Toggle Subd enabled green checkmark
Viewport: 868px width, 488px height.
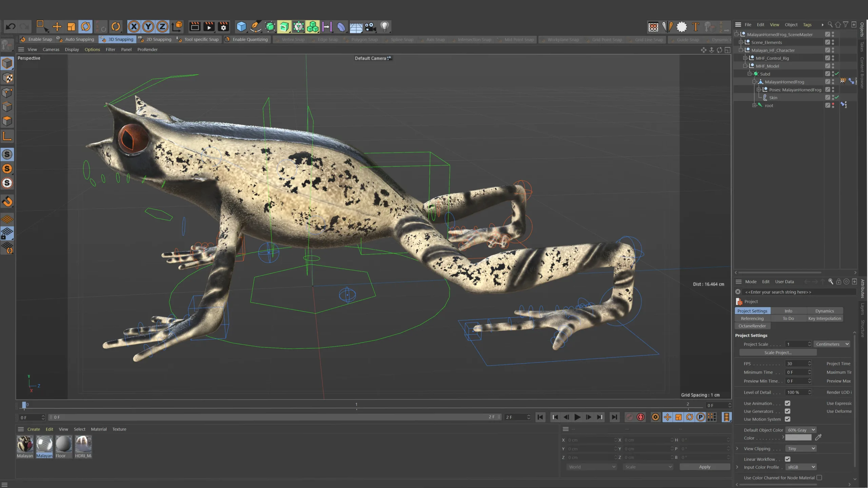pos(837,74)
